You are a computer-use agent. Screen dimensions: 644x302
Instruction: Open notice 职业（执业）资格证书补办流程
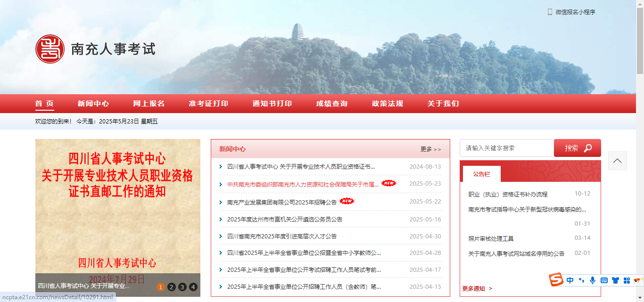[x=508, y=194]
